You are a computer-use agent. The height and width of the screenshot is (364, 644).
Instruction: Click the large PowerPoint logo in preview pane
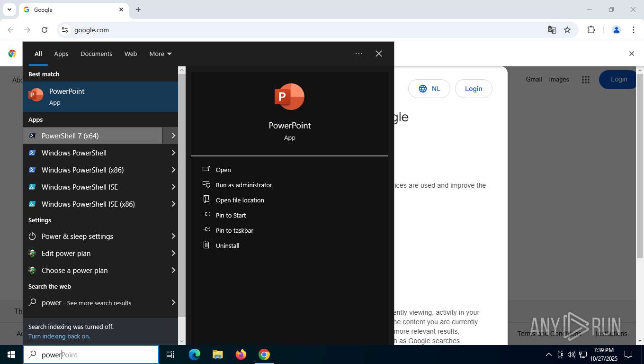coord(289,97)
